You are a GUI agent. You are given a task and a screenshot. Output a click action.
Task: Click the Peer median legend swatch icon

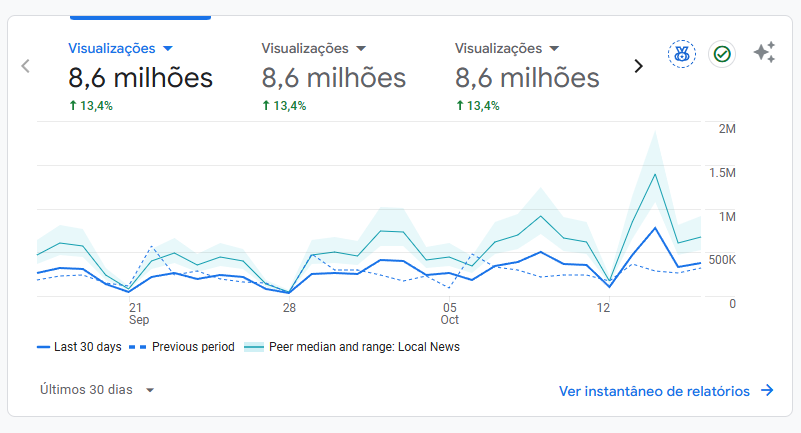[254, 347]
